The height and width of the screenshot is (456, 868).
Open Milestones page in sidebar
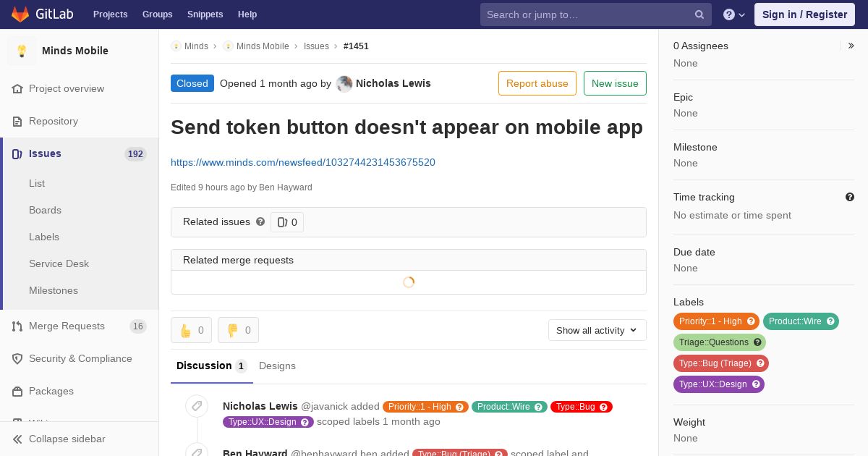point(54,290)
